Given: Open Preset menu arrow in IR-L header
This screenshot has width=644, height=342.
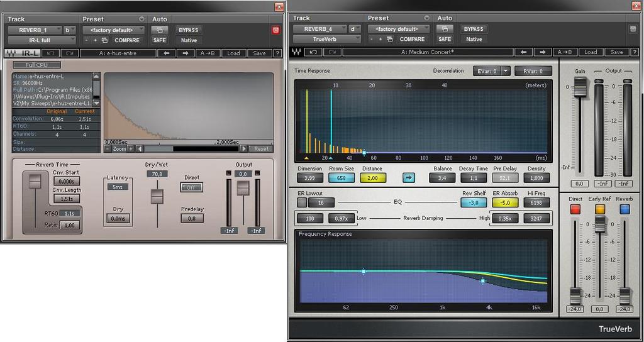Looking at the screenshot, I should coord(142,19).
